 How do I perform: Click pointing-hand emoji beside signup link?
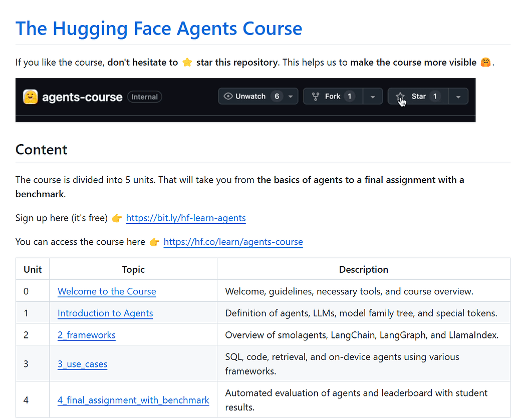[117, 218]
